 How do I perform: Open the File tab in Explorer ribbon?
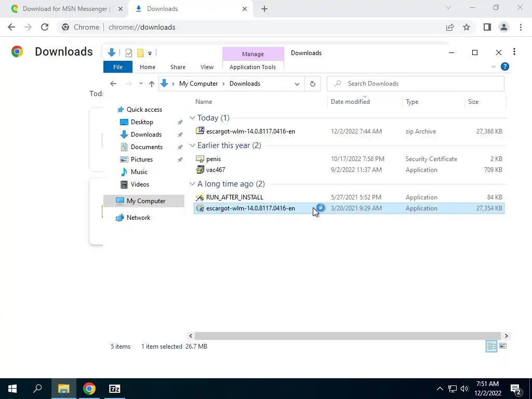[118, 67]
